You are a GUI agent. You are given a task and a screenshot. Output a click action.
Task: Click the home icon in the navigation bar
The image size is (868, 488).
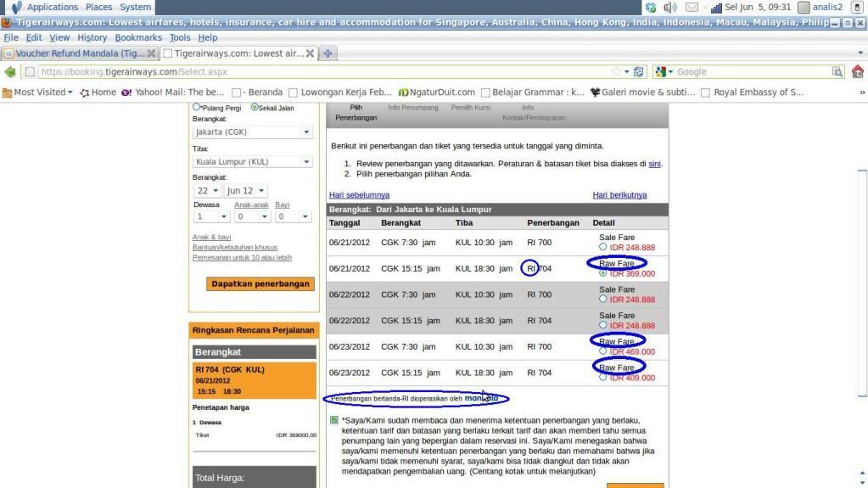tap(858, 71)
